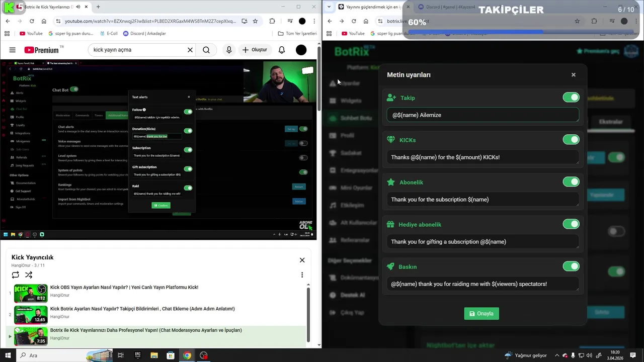Edit the Abonelik message text field
This screenshot has width=644, height=362.
click(482, 200)
